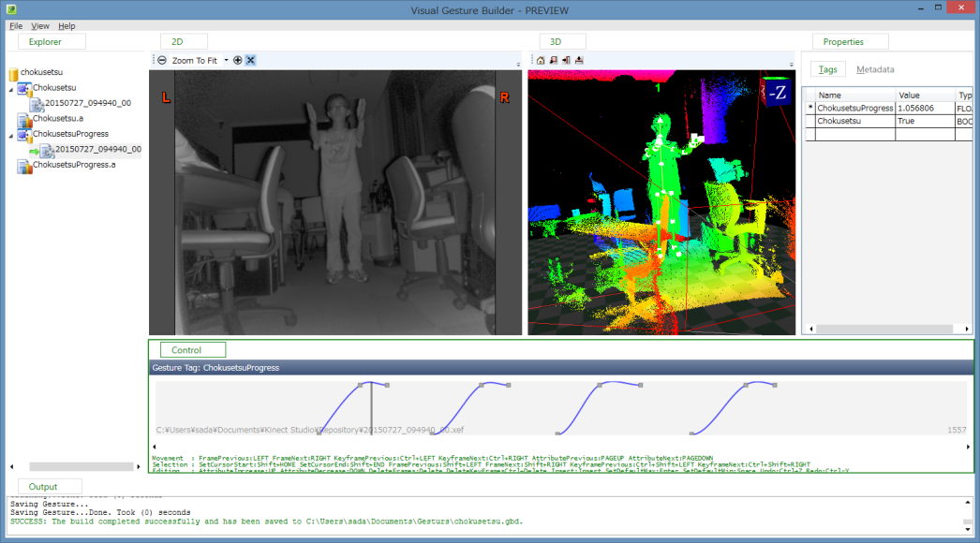
Task: Click clip icon under Chokusetsu project
Action: [x=37, y=104]
